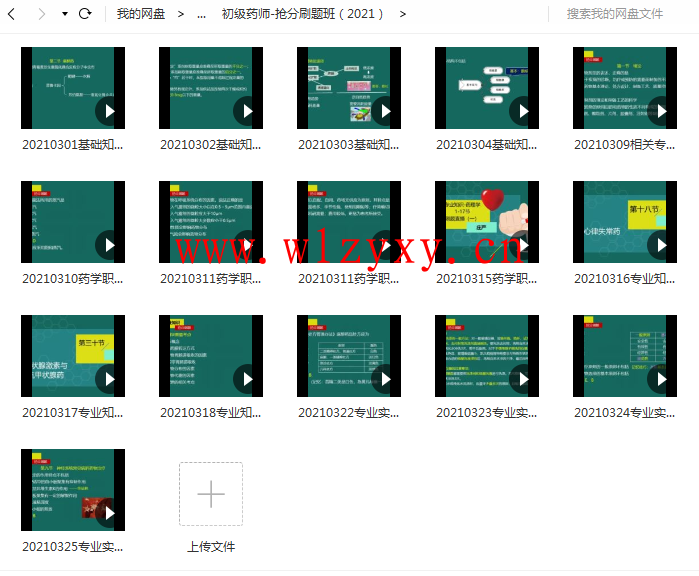
Task: Select file name 20210318专业知...
Action: point(211,413)
